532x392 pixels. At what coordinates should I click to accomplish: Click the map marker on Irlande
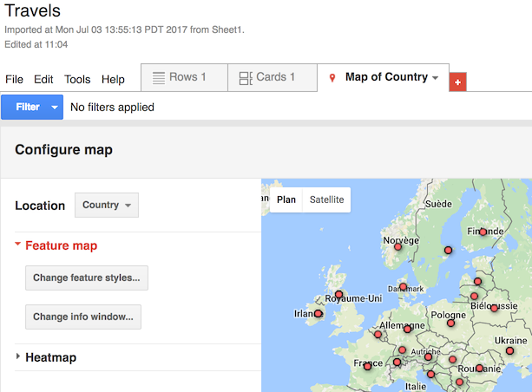click(x=319, y=314)
